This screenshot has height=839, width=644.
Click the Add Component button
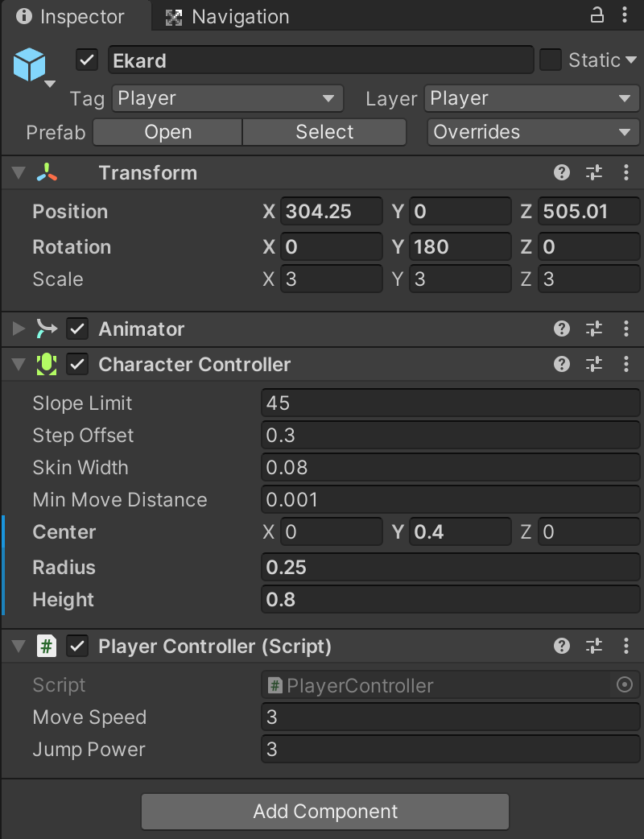pos(324,812)
